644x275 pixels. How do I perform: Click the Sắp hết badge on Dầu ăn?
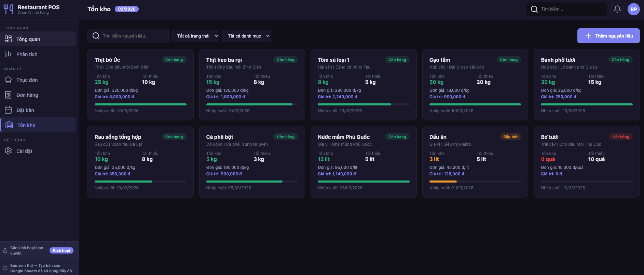pyautogui.click(x=510, y=137)
